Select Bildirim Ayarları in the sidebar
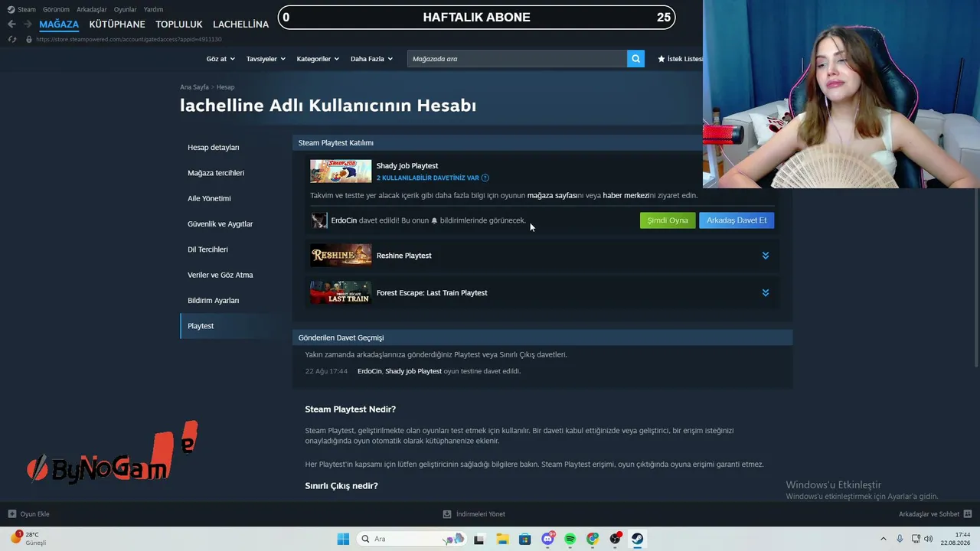This screenshot has width=980, height=551. 214,301
